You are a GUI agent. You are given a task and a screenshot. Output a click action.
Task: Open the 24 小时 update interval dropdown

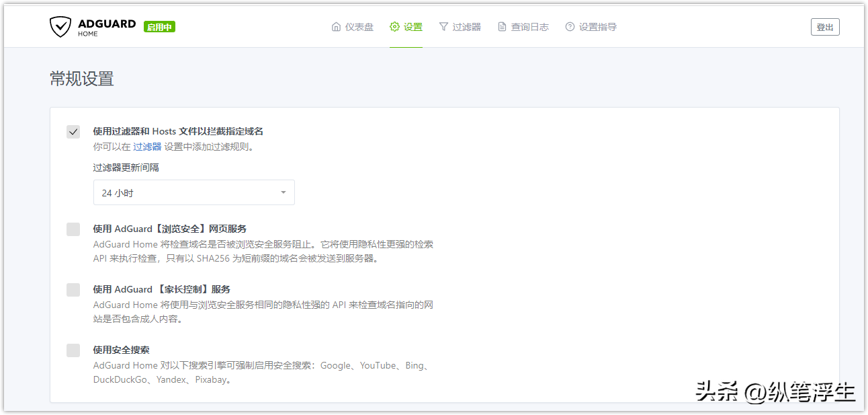[x=193, y=192]
